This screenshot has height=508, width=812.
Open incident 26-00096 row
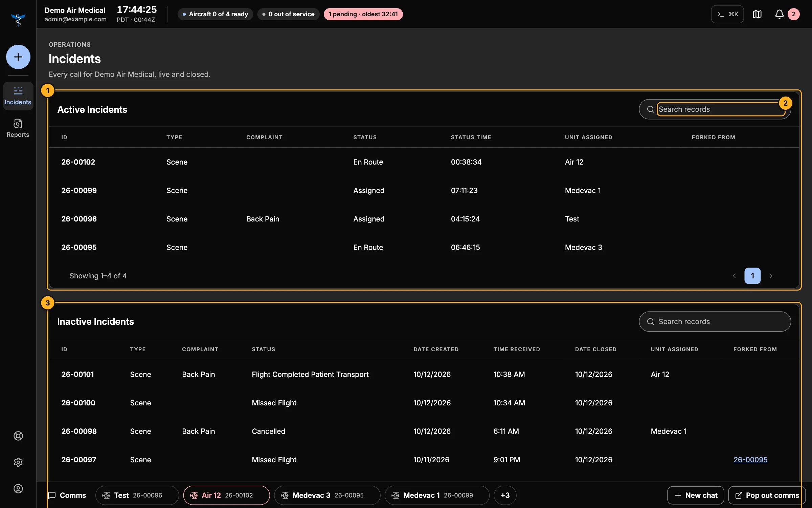click(x=424, y=219)
